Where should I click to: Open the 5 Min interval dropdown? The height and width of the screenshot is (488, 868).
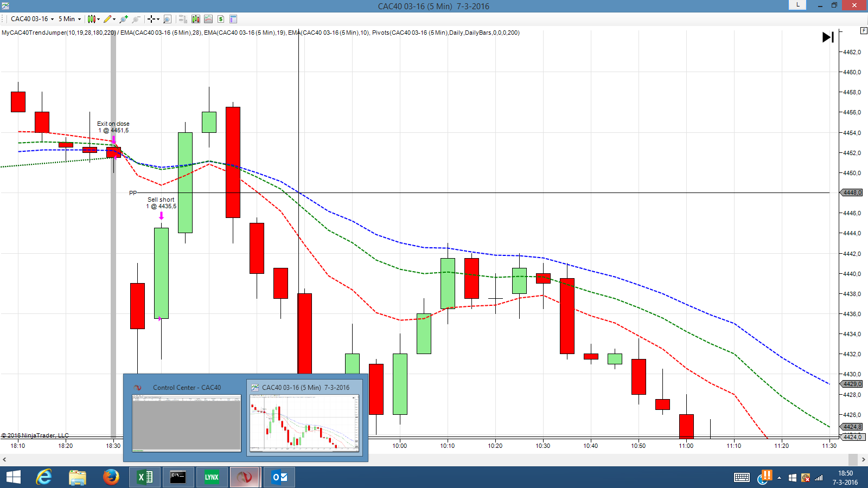point(69,19)
